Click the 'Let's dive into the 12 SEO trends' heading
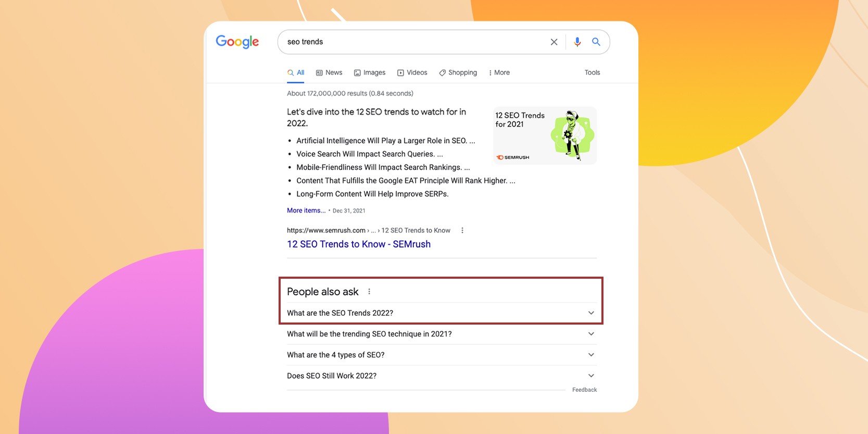The height and width of the screenshot is (434, 868). [376, 118]
